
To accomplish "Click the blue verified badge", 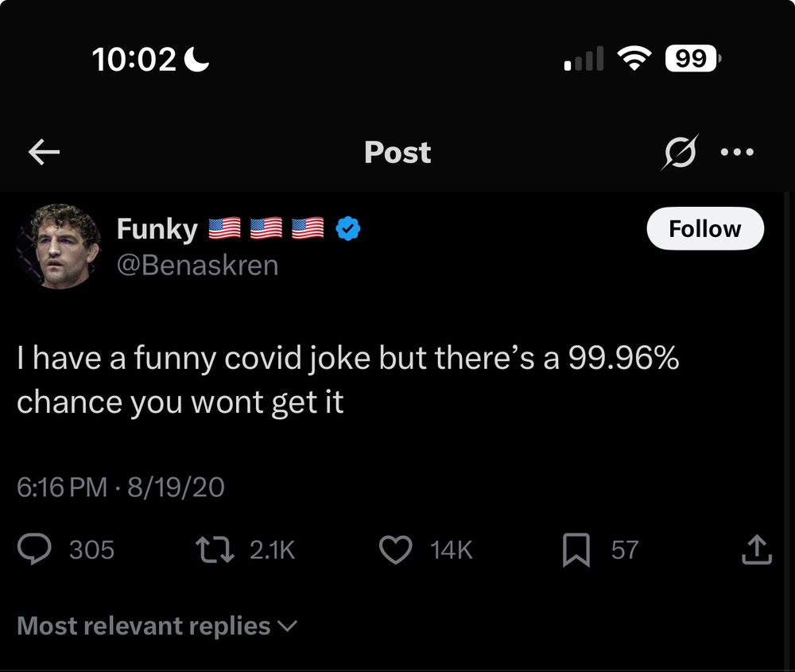I will point(348,229).
